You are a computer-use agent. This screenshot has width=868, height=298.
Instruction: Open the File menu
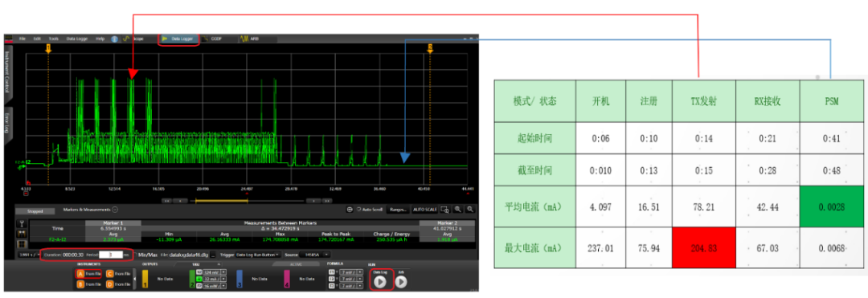(x=23, y=39)
